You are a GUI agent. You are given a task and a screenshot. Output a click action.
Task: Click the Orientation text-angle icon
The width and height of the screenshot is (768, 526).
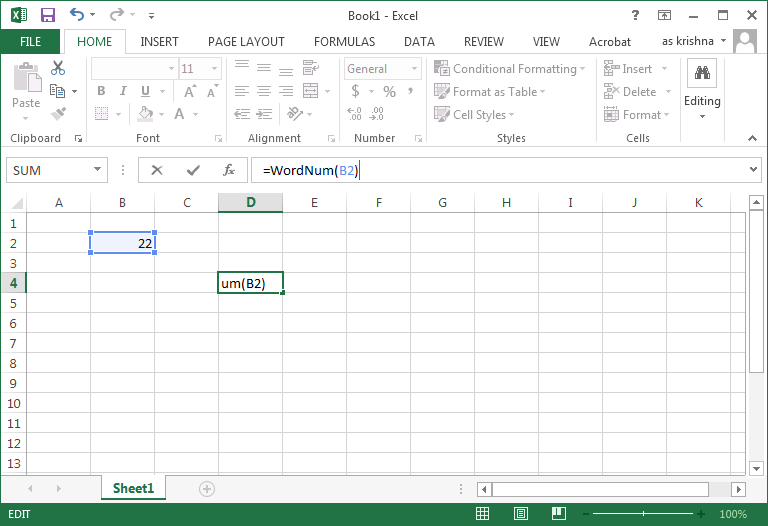point(295,114)
